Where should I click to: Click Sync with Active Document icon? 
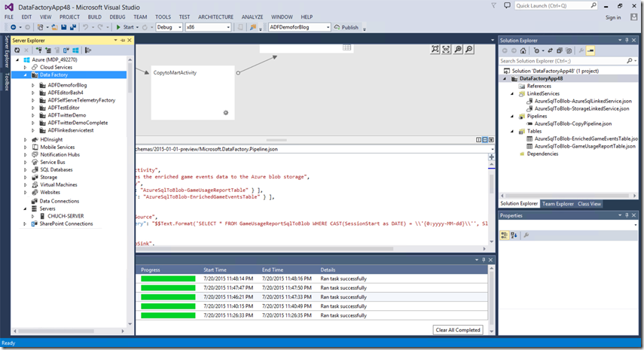coord(551,51)
